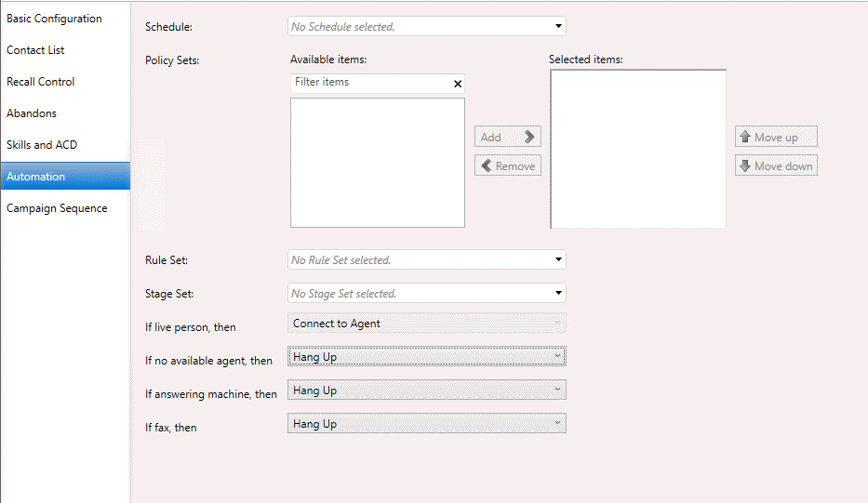Open the Stage Set dropdown
The image size is (868, 503).
[x=427, y=294]
